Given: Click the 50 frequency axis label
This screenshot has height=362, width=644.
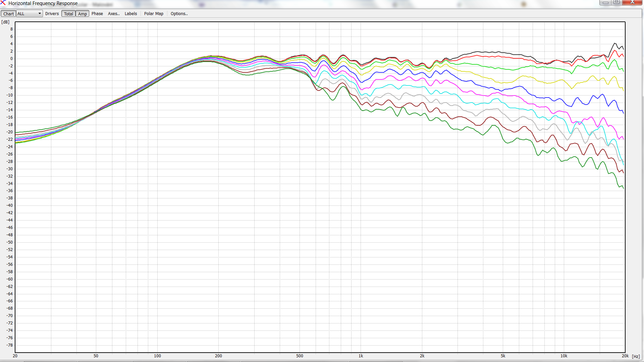Looking at the screenshot, I should 96,356.
